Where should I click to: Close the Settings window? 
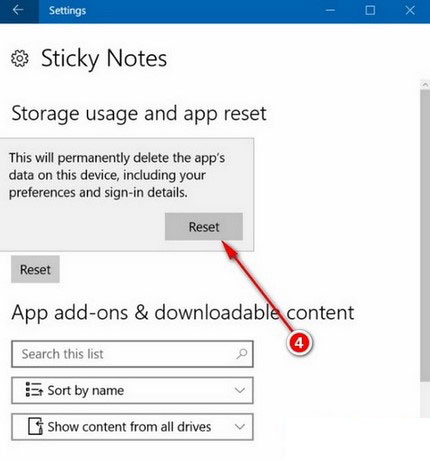click(410, 10)
